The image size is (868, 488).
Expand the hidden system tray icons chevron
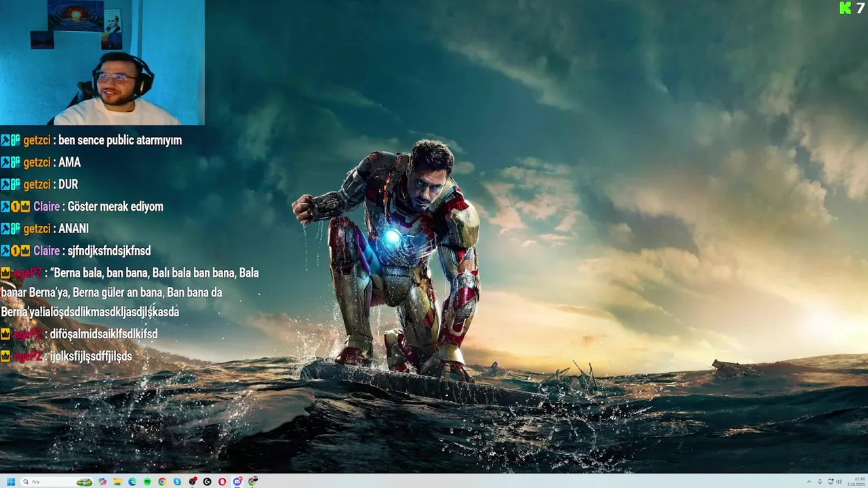(809, 482)
